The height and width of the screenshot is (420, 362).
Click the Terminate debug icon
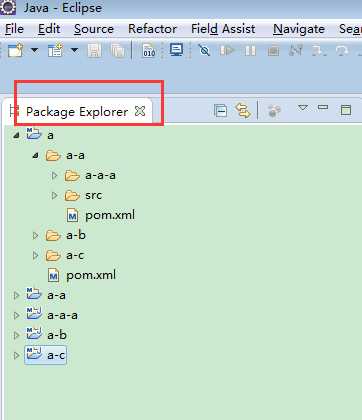(273, 51)
